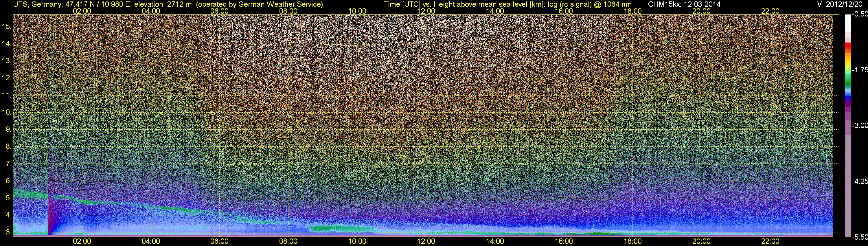Click the 02:00 label on top time axis

82,11
